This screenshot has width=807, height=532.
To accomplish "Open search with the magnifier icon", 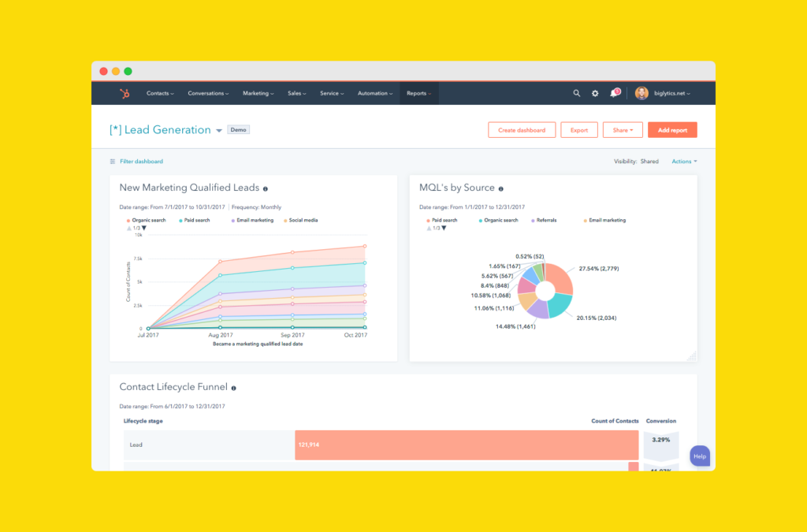I will 577,93.
